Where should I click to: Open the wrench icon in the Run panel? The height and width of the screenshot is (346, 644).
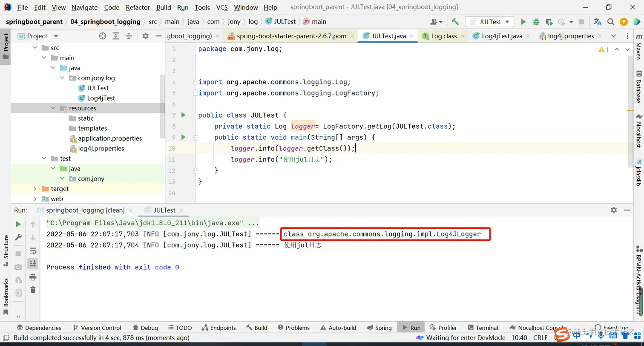coord(18,237)
